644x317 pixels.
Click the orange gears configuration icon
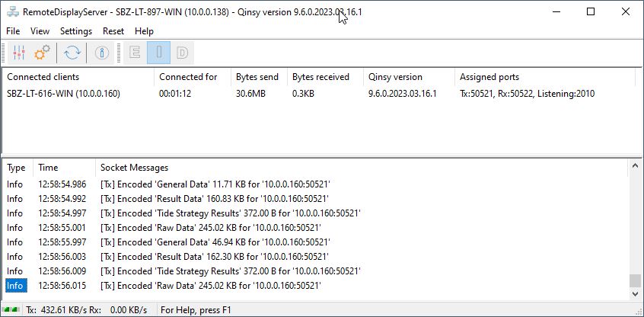pyautogui.click(x=43, y=53)
